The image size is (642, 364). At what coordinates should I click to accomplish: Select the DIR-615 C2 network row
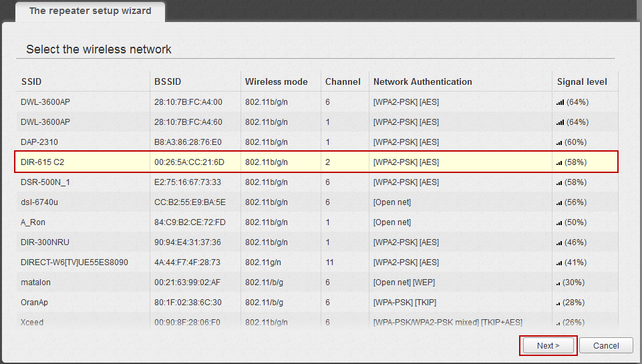[x=43, y=162]
